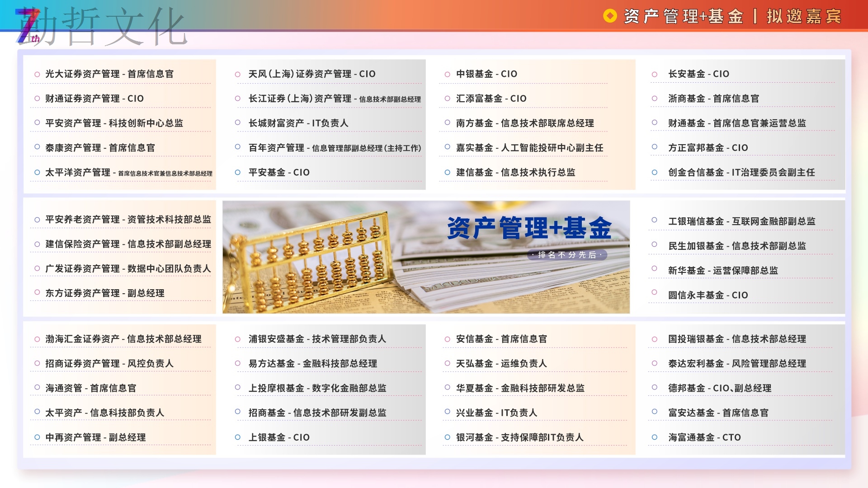Select 民生加银基金 - 信息技术部副总监
Viewport: 868px width, 488px height.
tap(737, 246)
